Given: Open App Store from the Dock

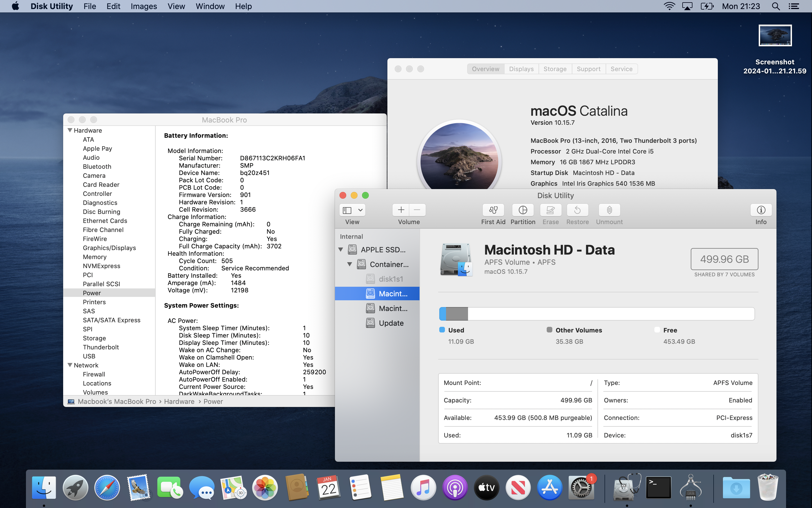Looking at the screenshot, I should click(550, 487).
